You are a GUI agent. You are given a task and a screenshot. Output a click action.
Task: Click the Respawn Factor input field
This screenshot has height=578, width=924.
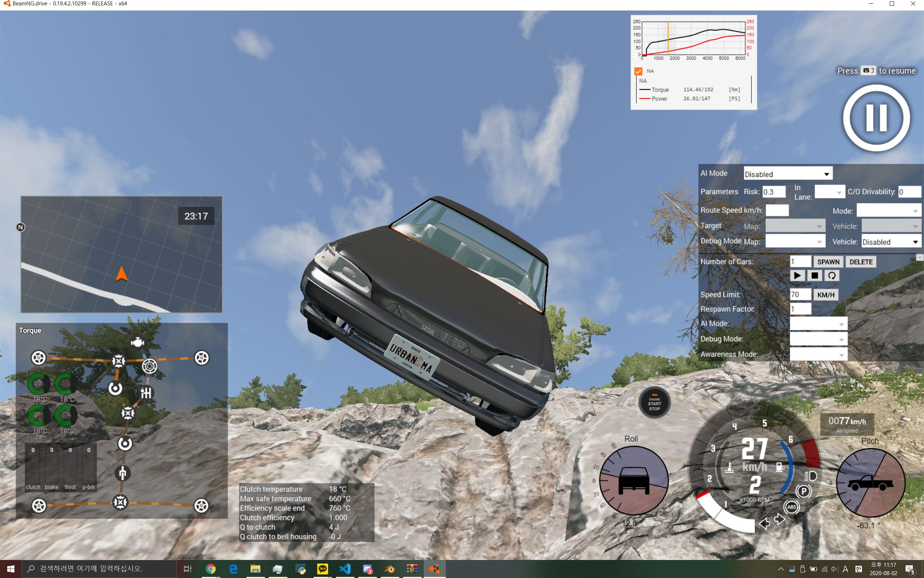click(x=800, y=309)
